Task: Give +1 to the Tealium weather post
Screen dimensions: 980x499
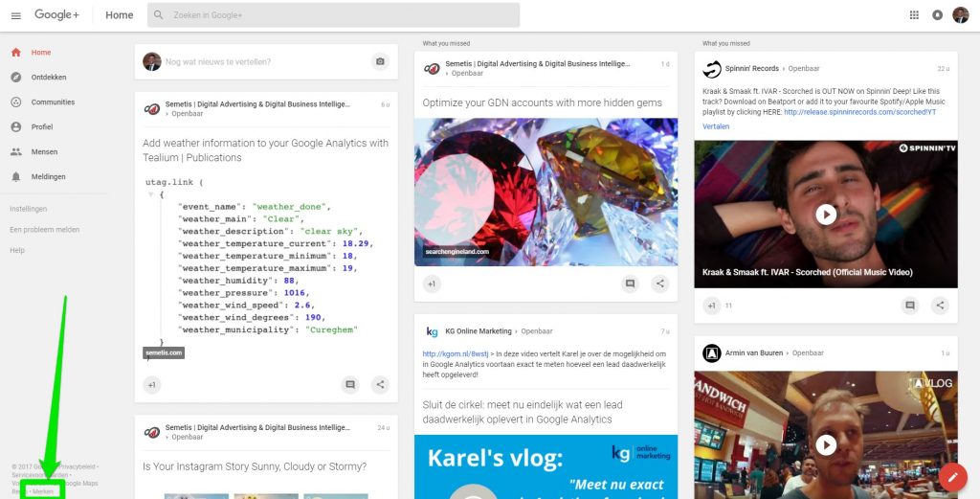Action: (x=152, y=385)
